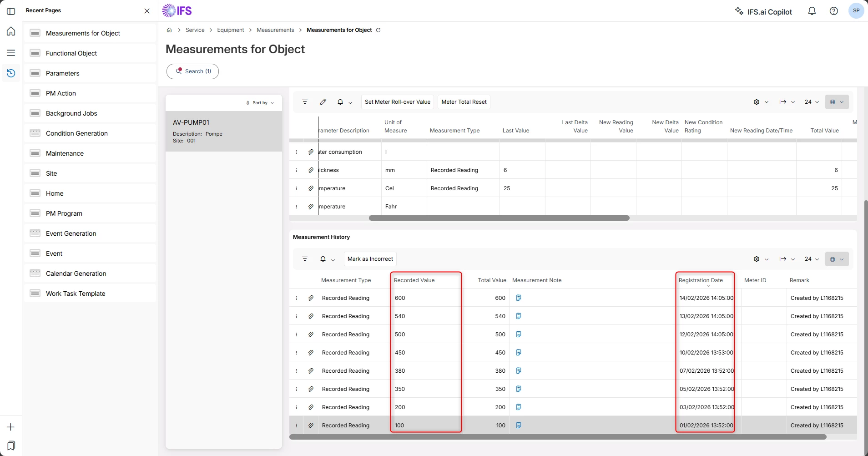Toggle the left sidebar panel icon
868x456 pixels.
click(11, 11)
